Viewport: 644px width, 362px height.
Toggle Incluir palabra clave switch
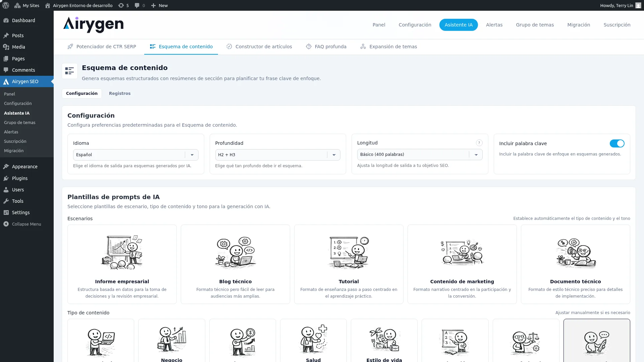pos(617,143)
